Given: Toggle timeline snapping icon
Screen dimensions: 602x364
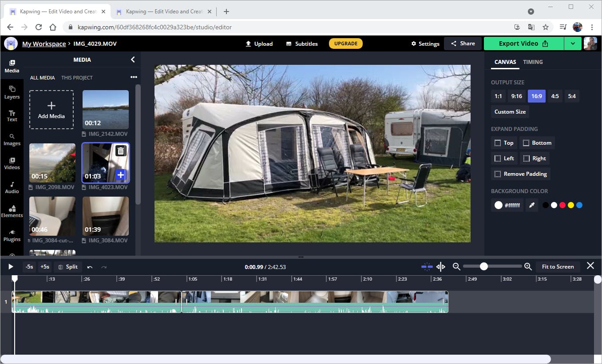Looking at the screenshot, I should point(427,266).
